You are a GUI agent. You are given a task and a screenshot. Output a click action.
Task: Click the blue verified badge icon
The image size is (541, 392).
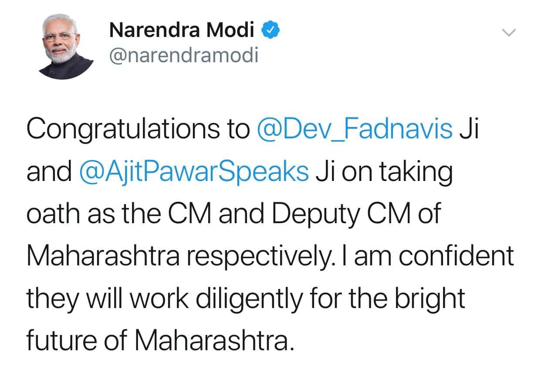point(270,30)
